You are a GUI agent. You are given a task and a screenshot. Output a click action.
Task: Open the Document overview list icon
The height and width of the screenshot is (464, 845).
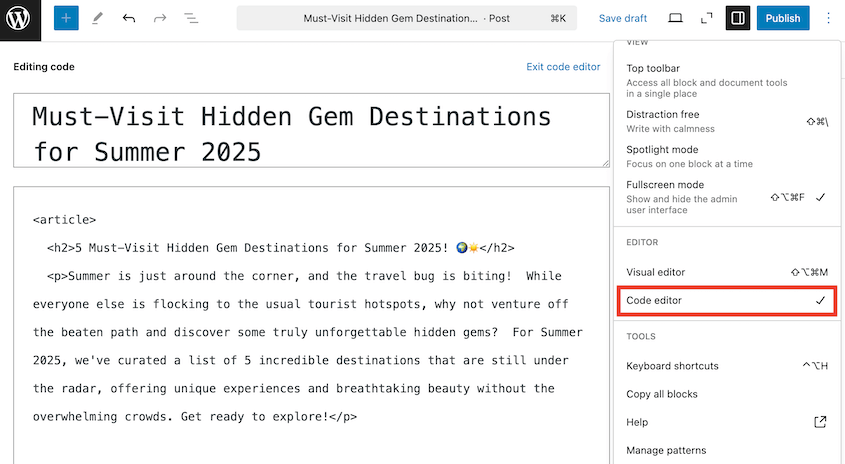tap(191, 18)
